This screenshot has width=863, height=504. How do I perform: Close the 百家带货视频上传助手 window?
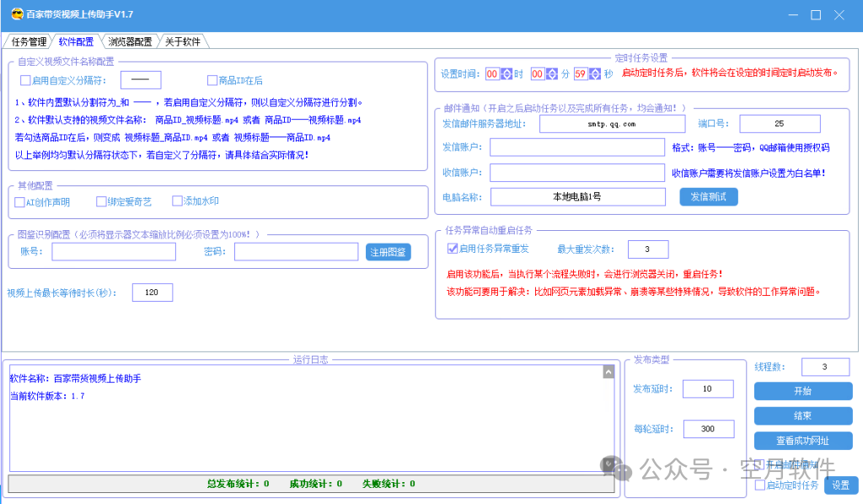point(839,15)
